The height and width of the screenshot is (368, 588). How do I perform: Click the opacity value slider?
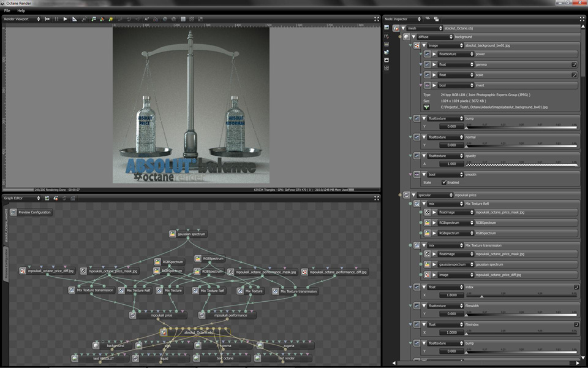click(x=521, y=164)
